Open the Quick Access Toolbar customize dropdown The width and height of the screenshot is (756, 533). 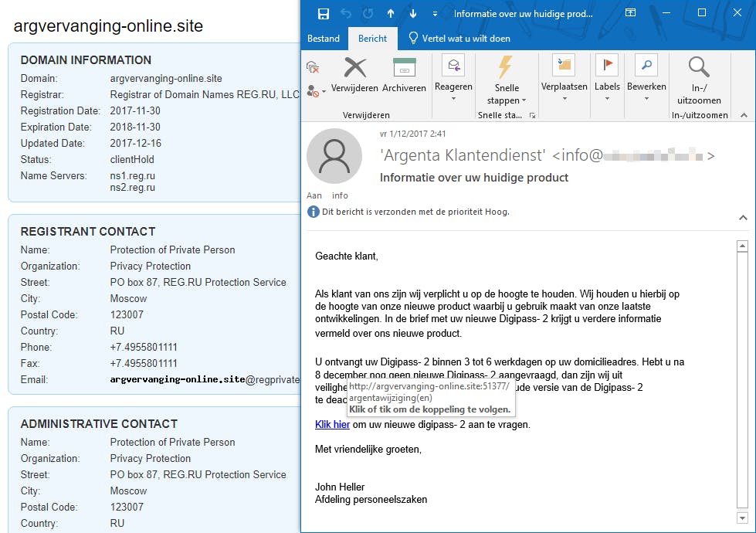[x=435, y=14]
